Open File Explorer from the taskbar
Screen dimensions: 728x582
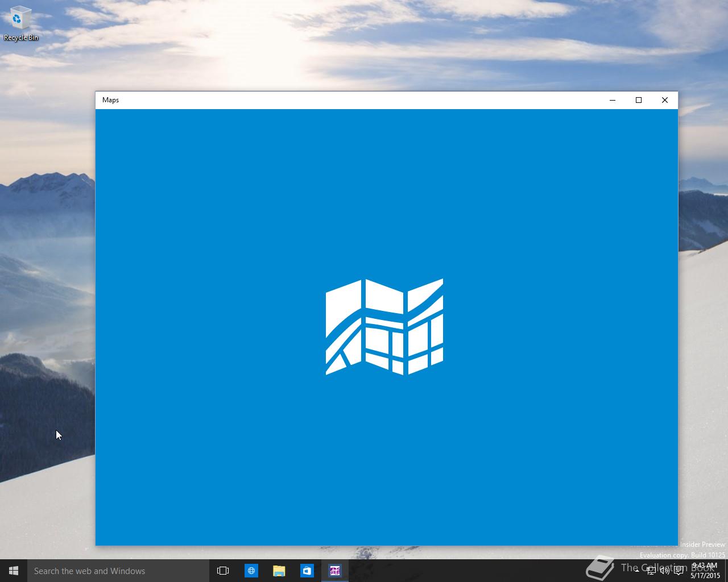point(279,571)
